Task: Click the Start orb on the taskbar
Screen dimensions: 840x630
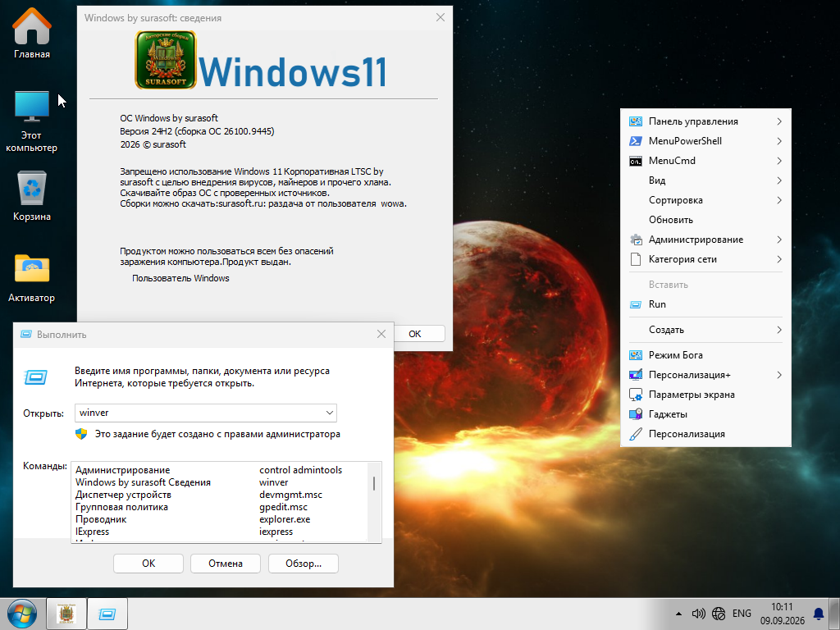Action: (x=22, y=614)
